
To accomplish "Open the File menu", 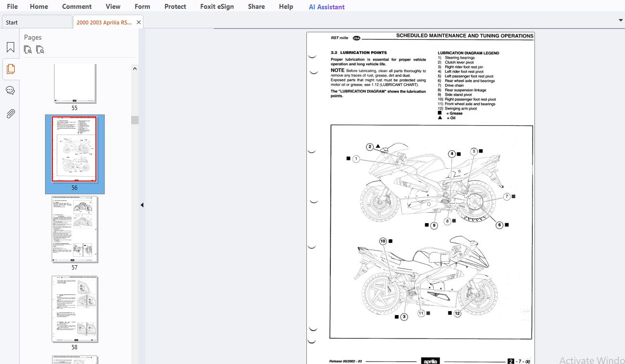I will pos(12,6).
